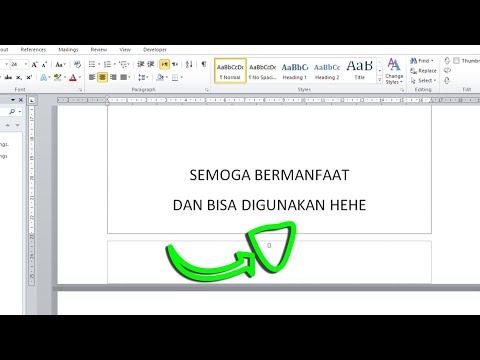Click the horizontal ruler above the page
This screenshot has height=360, width=480.
point(268,100)
